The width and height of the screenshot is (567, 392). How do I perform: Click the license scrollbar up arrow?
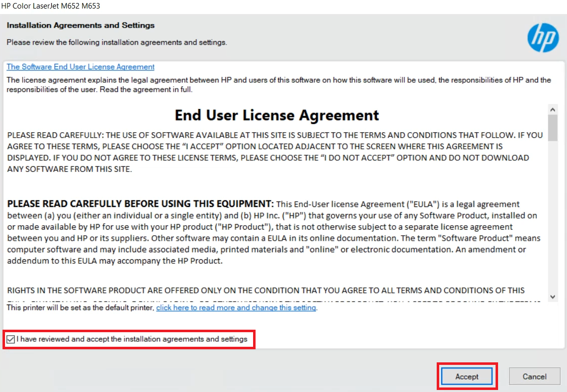click(552, 109)
